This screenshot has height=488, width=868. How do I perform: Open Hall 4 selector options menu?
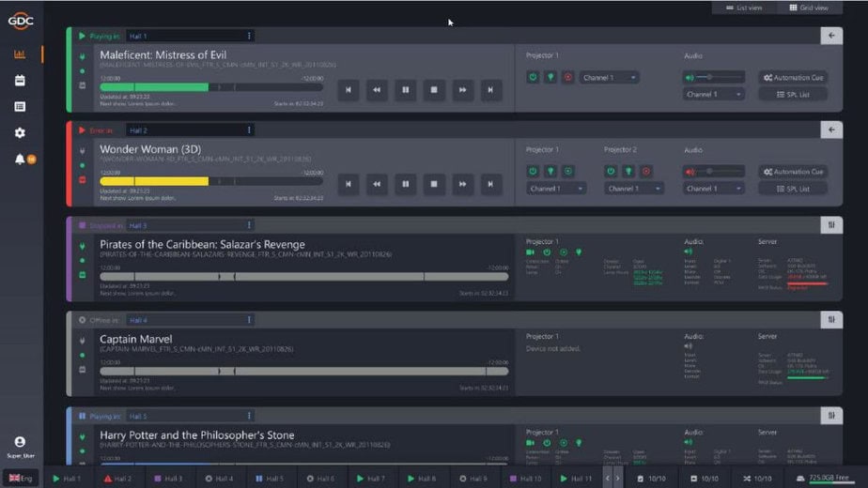tap(249, 320)
